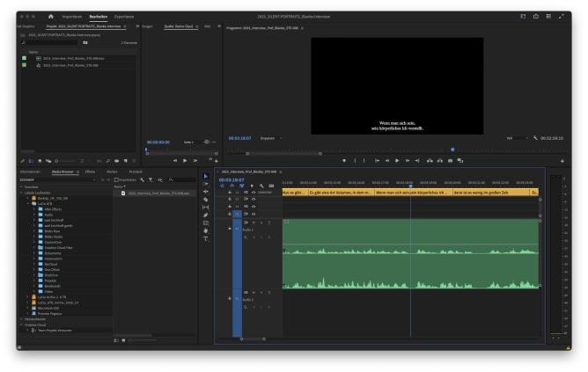Image resolution: width=588 pixels, height=372 pixels.
Task: Select the Type tool
Action: tap(206, 239)
